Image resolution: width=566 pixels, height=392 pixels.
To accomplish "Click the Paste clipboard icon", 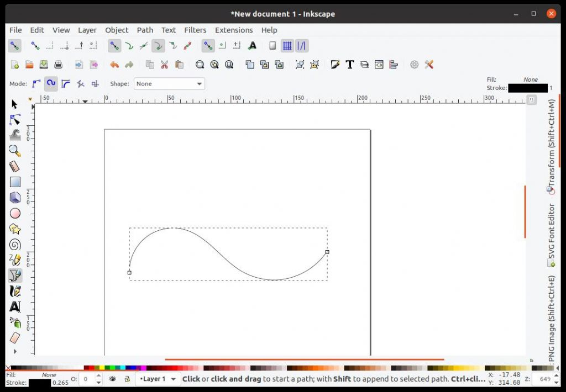I will click(x=179, y=65).
